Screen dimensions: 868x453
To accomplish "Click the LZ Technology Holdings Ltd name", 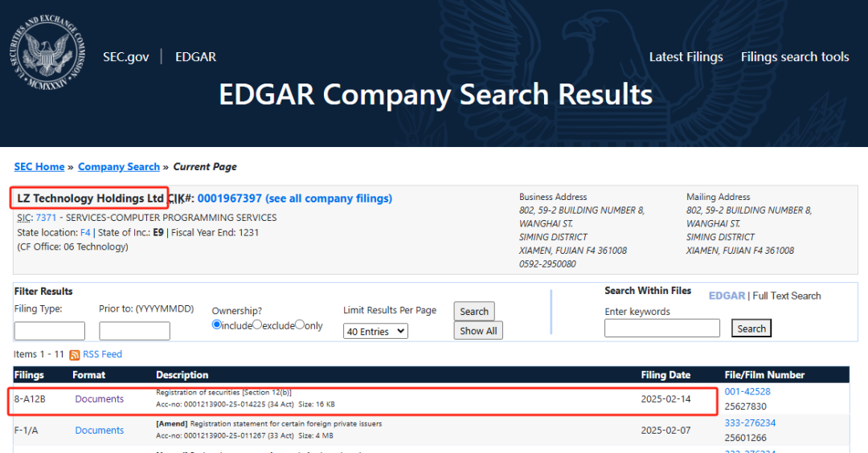I will coord(90,198).
